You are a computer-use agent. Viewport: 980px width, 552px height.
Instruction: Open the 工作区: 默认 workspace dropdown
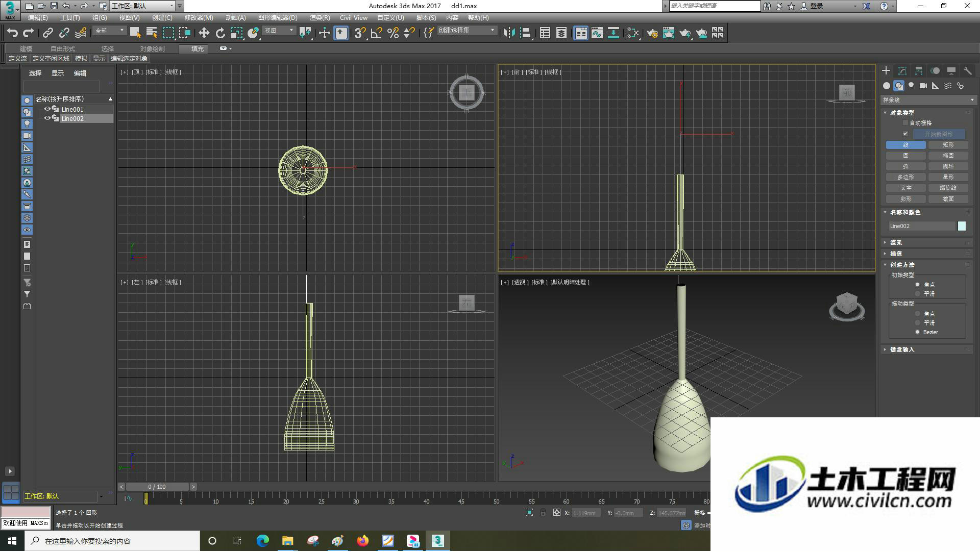click(143, 6)
